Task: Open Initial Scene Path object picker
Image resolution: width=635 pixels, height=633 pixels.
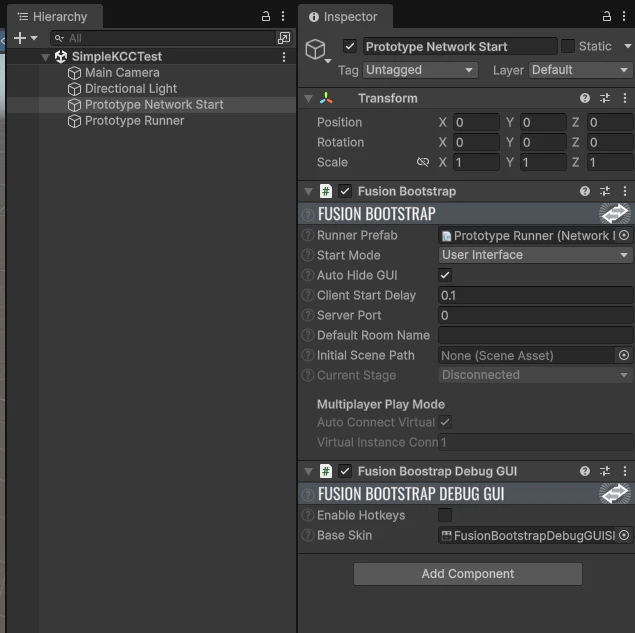Action: [624, 355]
